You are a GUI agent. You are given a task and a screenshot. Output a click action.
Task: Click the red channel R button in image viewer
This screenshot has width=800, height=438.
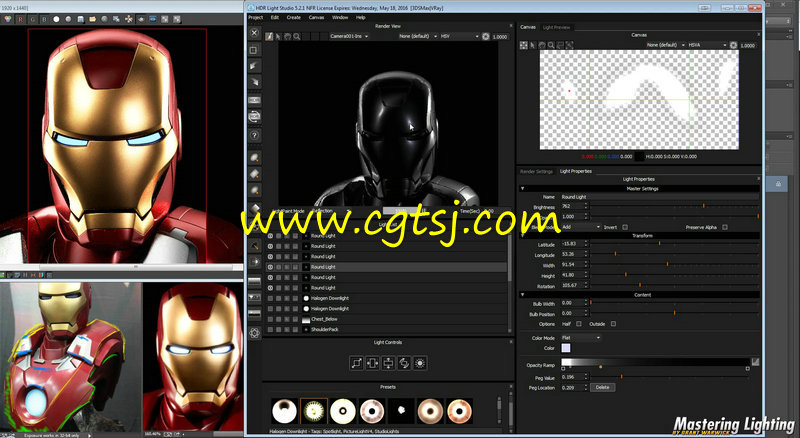[20, 19]
